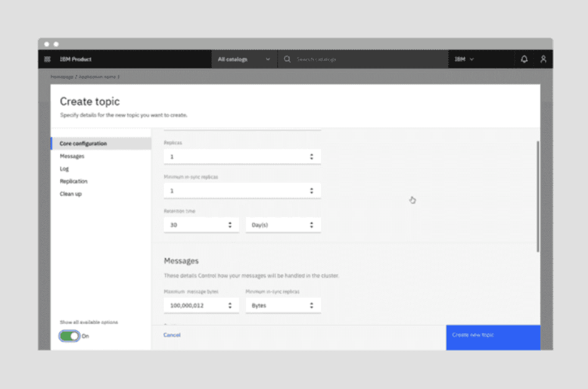The image size is (588, 389).
Task: Click the search magnifier icon
Action: click(x=287, y=59)
